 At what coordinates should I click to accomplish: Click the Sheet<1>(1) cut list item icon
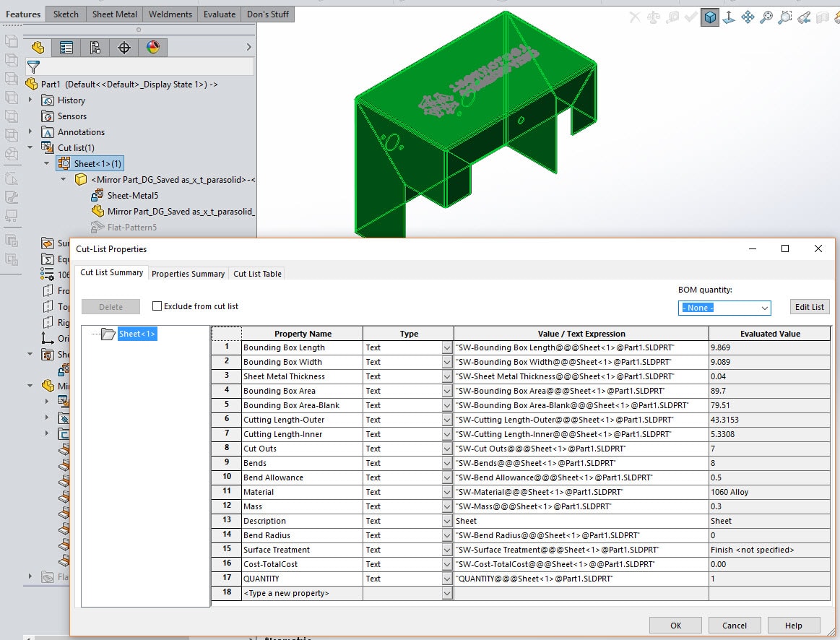pos(64,163)
